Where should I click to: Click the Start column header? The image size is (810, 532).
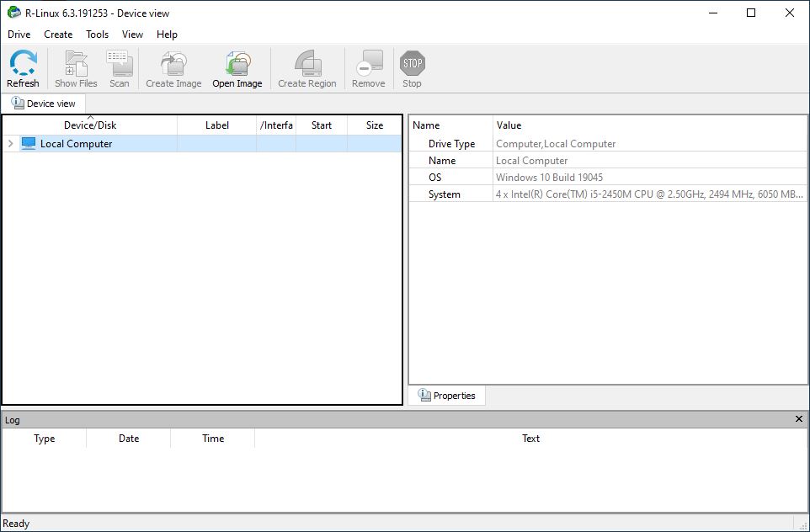pyautogui.click(x=322, y=125)
